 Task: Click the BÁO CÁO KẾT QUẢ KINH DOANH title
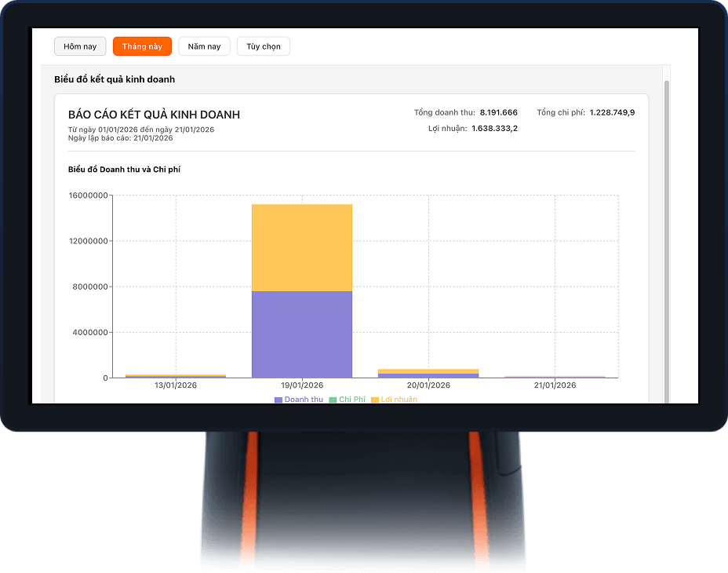click(155, 115)
